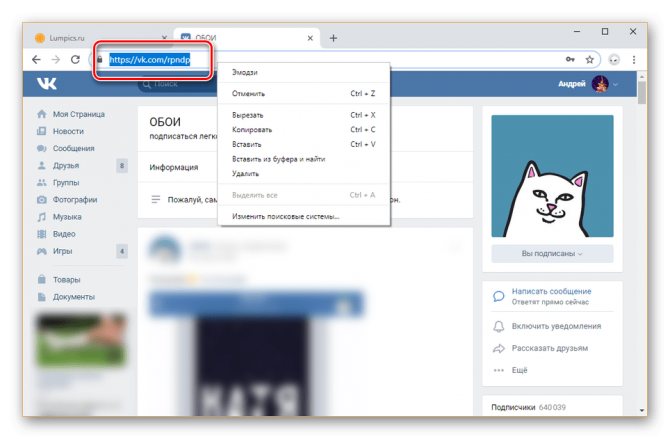This screenshot has width=670, height=439.
Task: Click the home icon next to Моя Страница
Action: [x=41, y=114]
